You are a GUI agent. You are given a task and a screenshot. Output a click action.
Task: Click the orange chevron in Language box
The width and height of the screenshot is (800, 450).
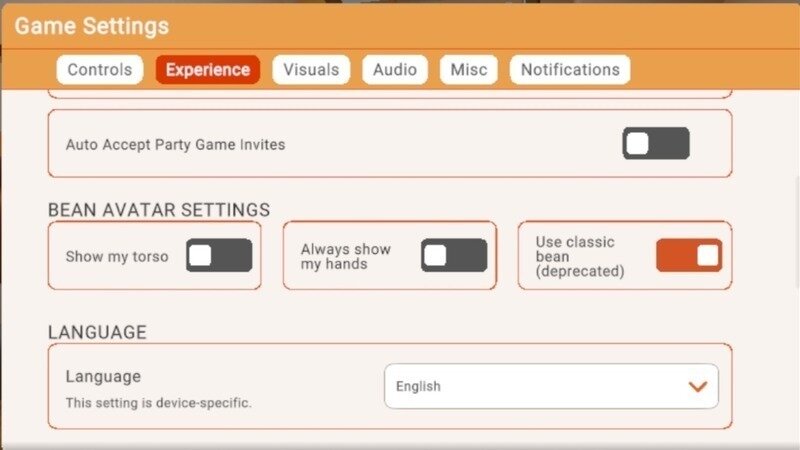pyautogui.click(x=698, y=386)
